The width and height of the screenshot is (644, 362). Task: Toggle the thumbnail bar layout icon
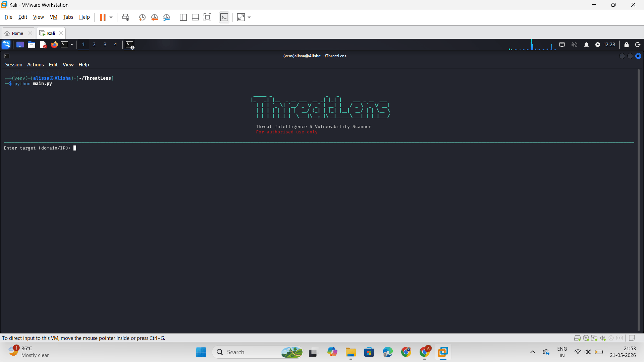pos(195,17)
